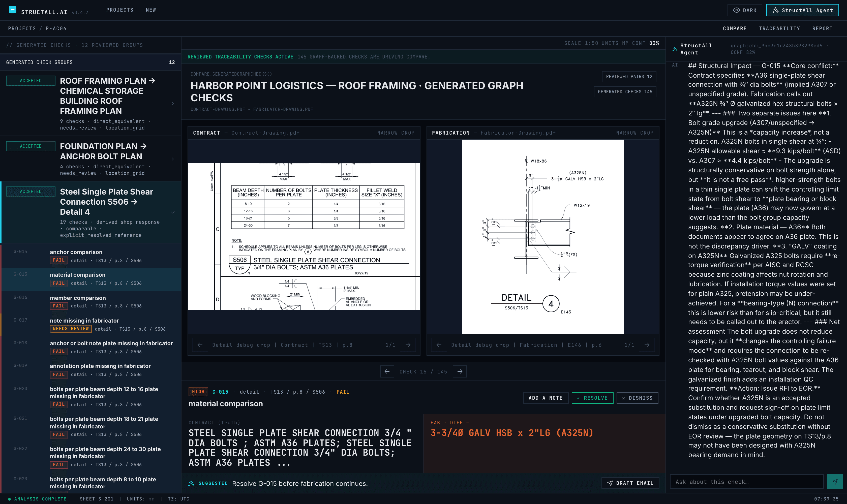Viewport: 847px width, 504px height.
Task: Expand Foundation Plan anchor bolt group chevron
Action: point(173,159)
